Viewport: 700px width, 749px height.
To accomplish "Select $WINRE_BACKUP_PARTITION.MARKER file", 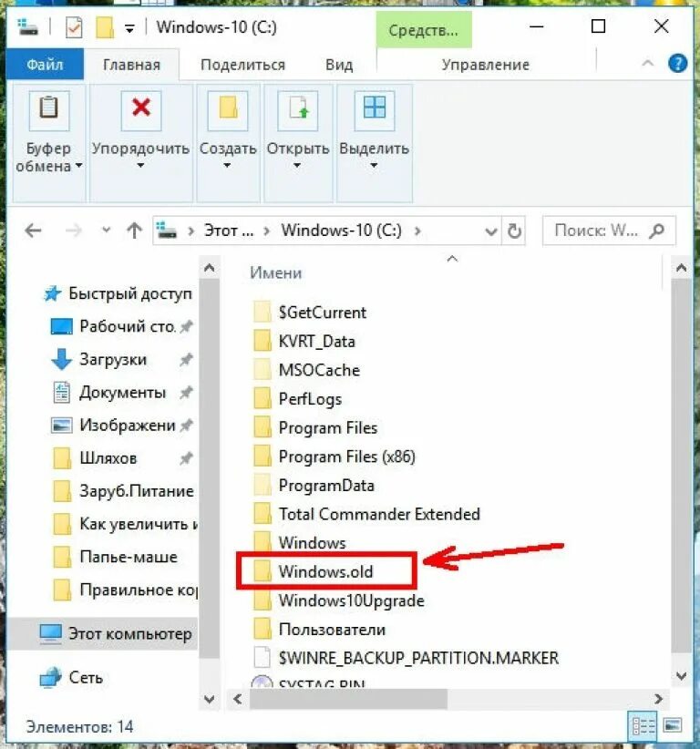I will pos(407,658).
